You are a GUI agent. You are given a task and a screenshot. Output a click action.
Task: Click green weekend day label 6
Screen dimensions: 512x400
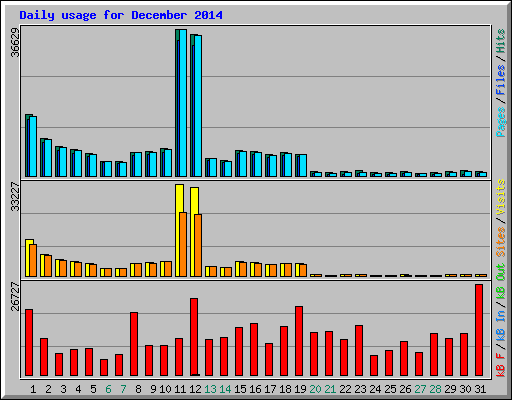[x=108, y=389]
